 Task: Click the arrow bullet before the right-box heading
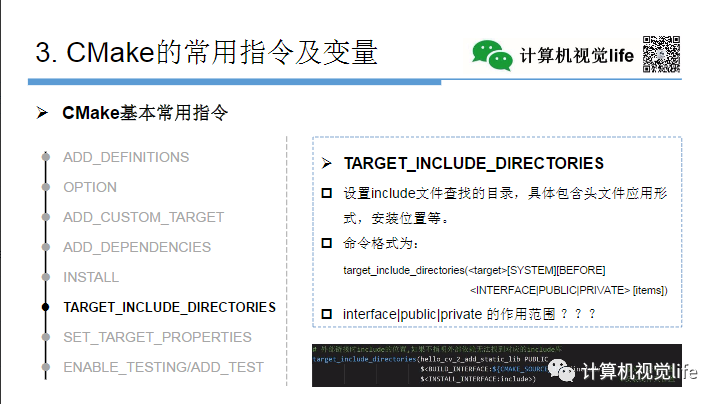click(326, 163)
